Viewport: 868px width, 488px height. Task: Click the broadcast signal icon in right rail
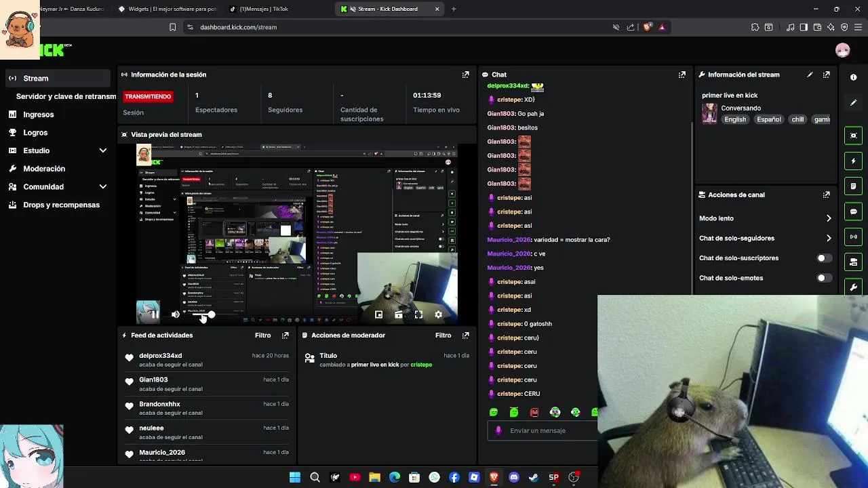853,237
